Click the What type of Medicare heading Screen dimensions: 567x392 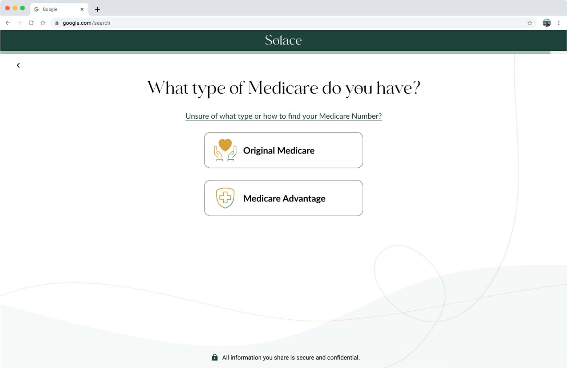tap(283, 88)
